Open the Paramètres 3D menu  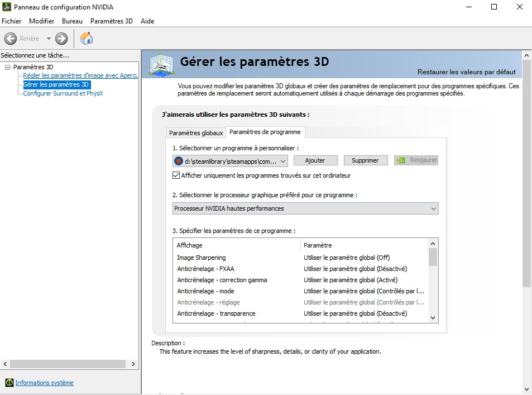coord(112,21)
